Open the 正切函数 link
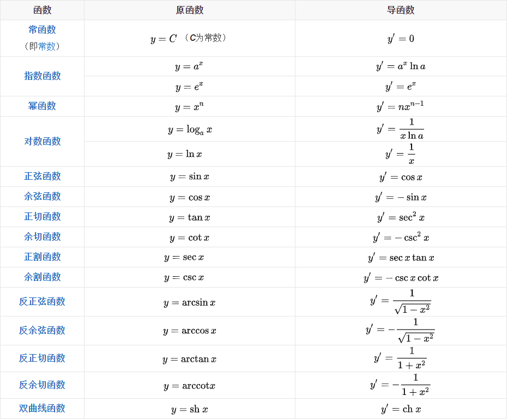 click(42, 217)
